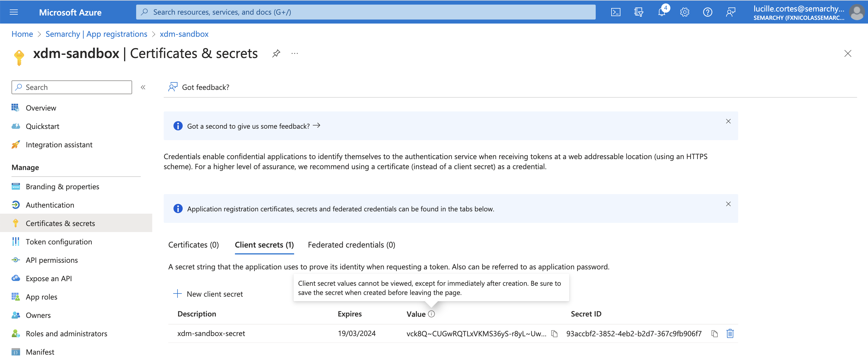868x363 pixels.
Task: Open the more options ellipsis
Action: coord(294,54)
